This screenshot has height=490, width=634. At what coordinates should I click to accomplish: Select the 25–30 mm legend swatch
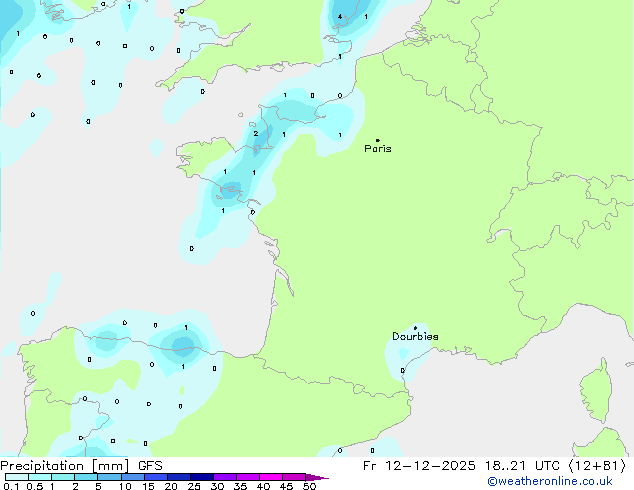pos(201,477)
